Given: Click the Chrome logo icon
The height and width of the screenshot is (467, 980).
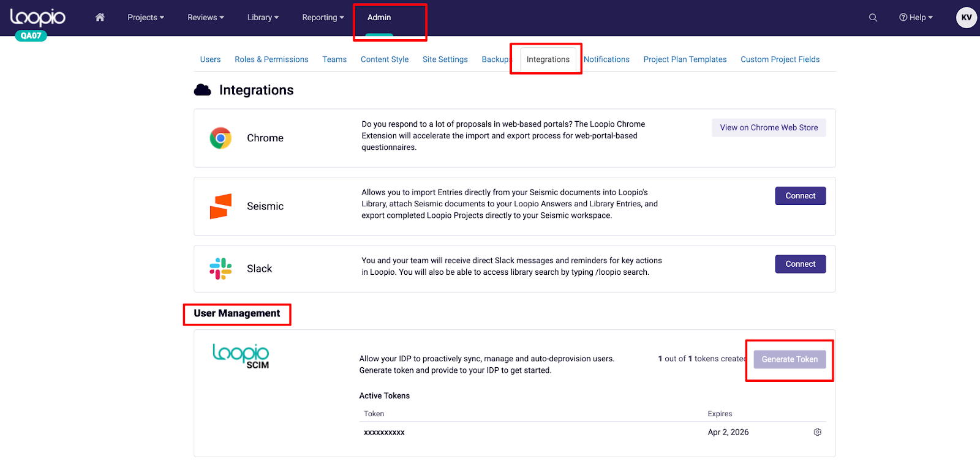Looking at the screenshot, I should 221,138.
